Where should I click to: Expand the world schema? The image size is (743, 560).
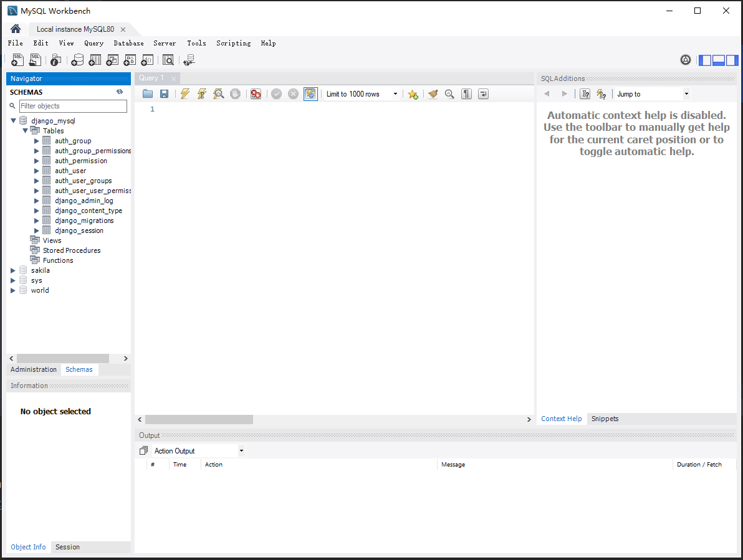pos(13,290)
